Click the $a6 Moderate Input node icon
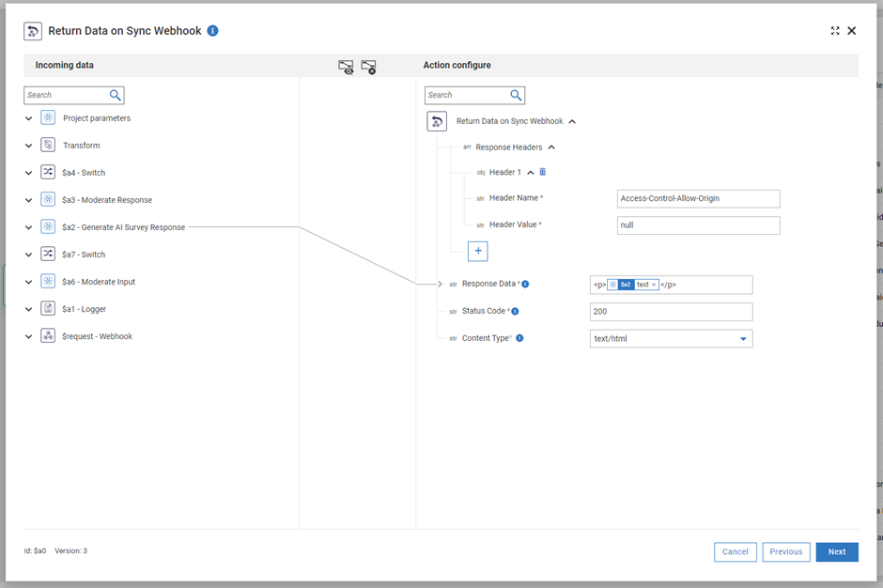 [x=48, y=281]
